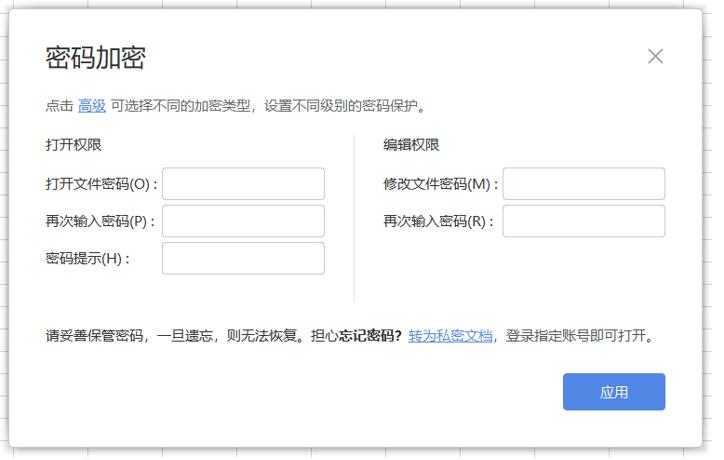Click the 再次输入密码(R) label text
This screenshot has height=460, width=724.
point(441,221)
